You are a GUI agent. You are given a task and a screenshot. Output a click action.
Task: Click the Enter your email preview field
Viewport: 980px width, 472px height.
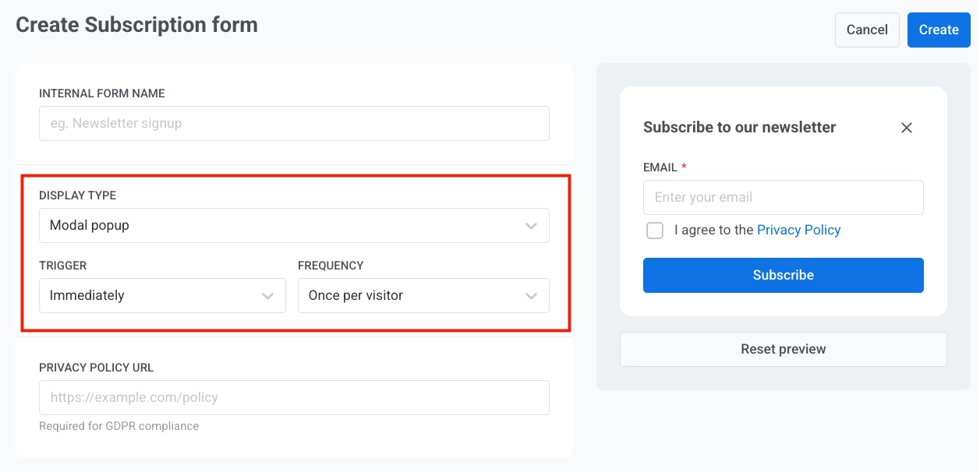pyautogui.click(x=783, y=197)
